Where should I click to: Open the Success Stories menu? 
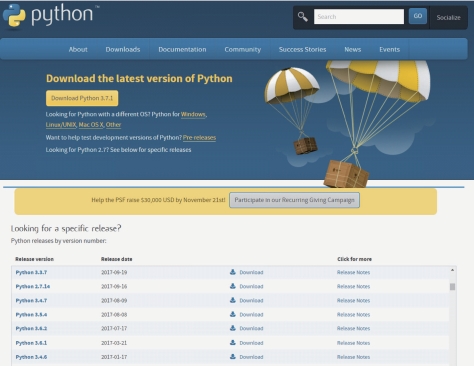[x=302, y=49]
